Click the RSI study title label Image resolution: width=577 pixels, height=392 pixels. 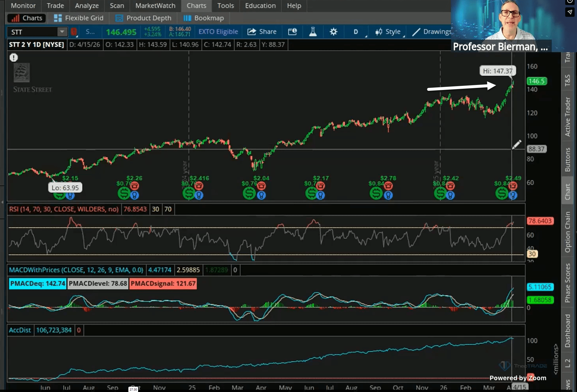[64, 209]
